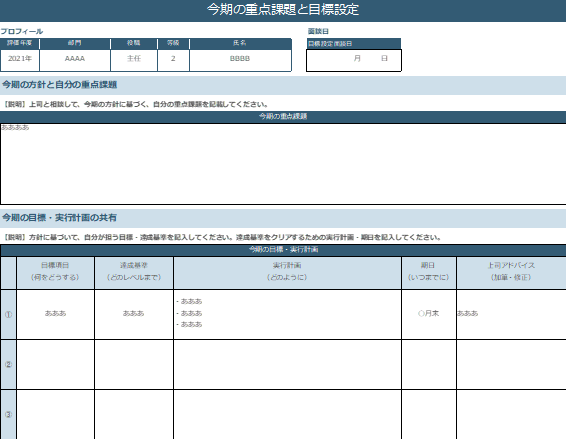
Task: Select the large text box containing ああああ
Action: pyautogui.click(x=283, y=164)
